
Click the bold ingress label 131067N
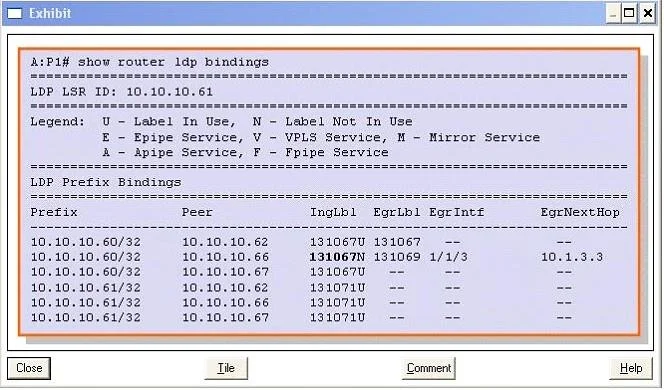pos(337,257)
